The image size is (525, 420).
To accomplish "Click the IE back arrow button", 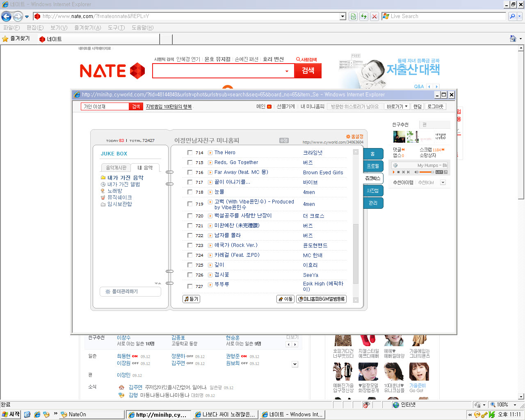I will [7, 16].
